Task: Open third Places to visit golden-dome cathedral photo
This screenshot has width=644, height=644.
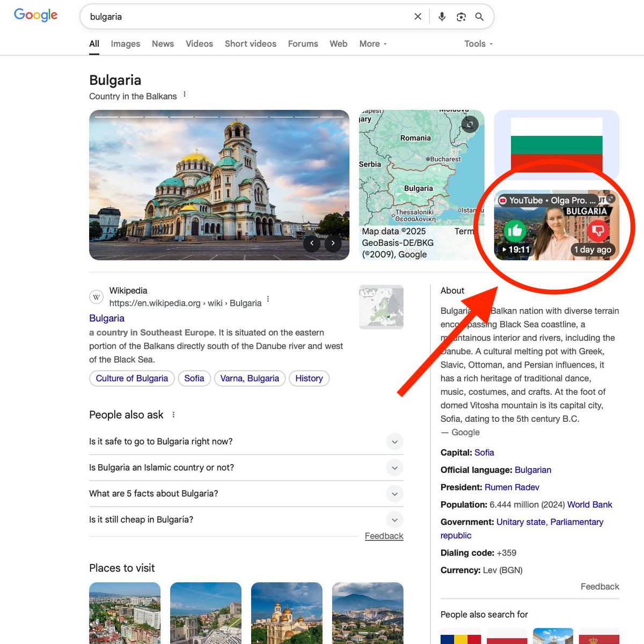Action: pos(287,613)
